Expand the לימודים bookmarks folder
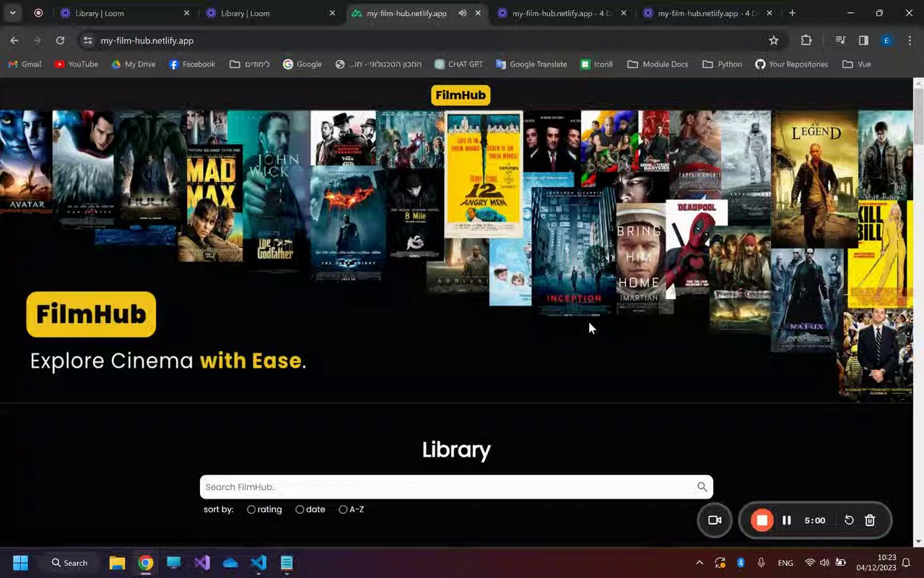 (x=250, y=64)
